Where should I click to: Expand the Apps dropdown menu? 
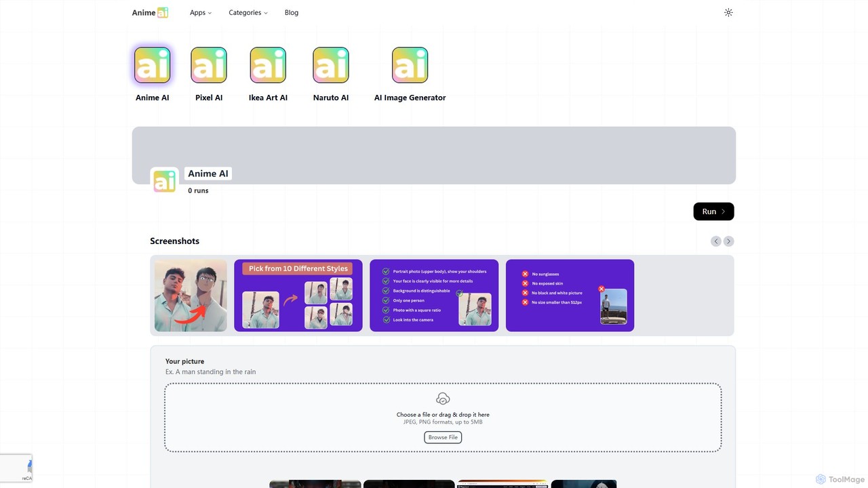tap(201, 12)
